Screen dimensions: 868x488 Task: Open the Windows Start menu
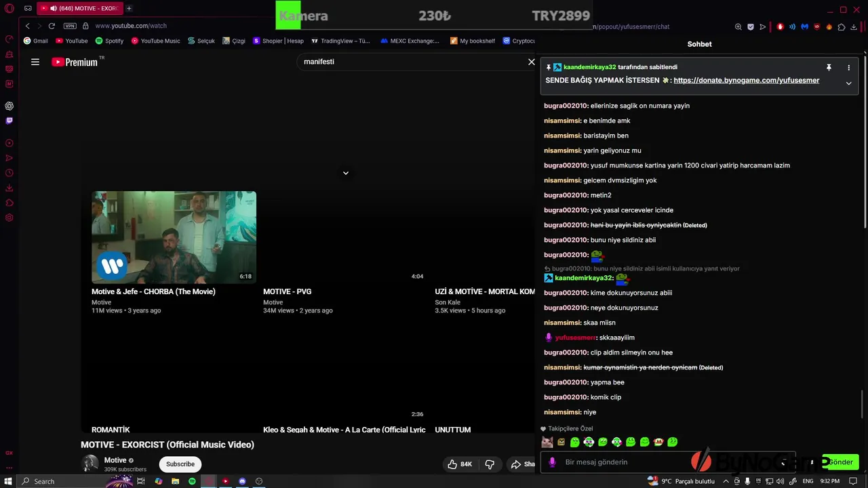pos(9,481)
